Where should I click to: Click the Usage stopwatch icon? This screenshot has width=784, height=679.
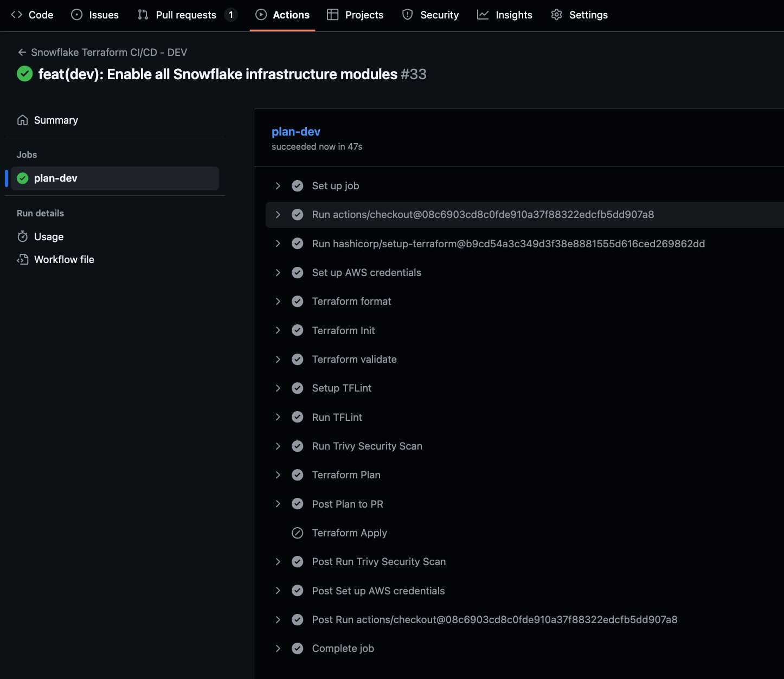point(22,236)
